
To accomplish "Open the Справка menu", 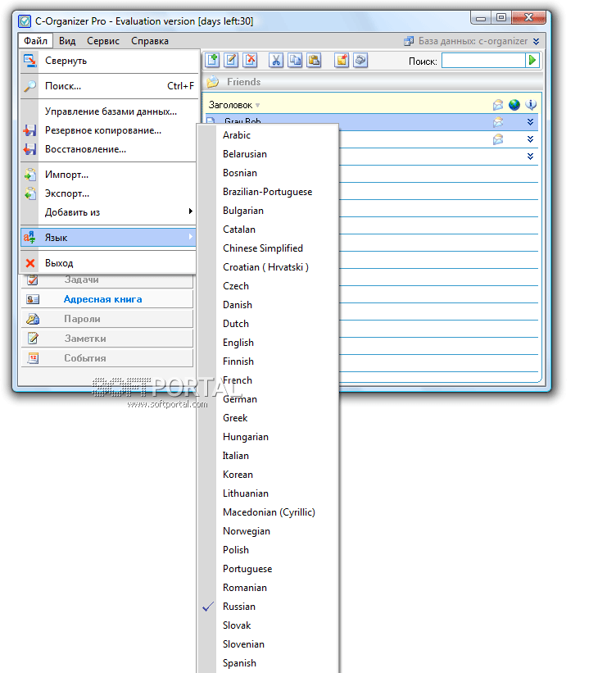I will click(x=150, y=41).
